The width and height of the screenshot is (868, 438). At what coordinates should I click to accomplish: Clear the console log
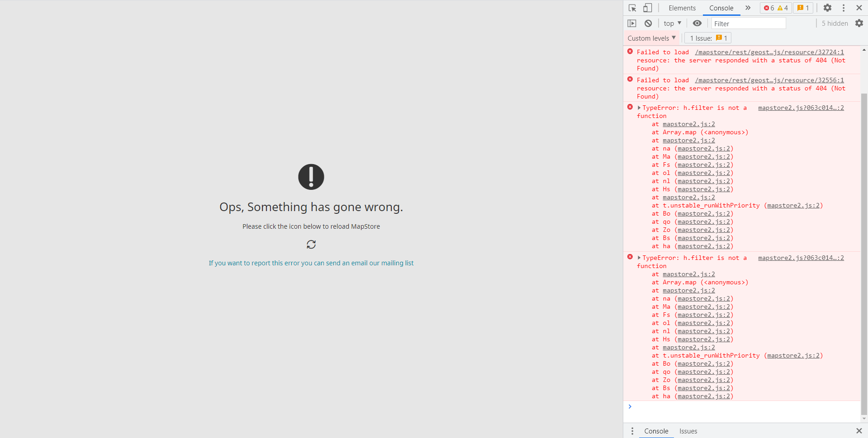click(x=648, y=24)
